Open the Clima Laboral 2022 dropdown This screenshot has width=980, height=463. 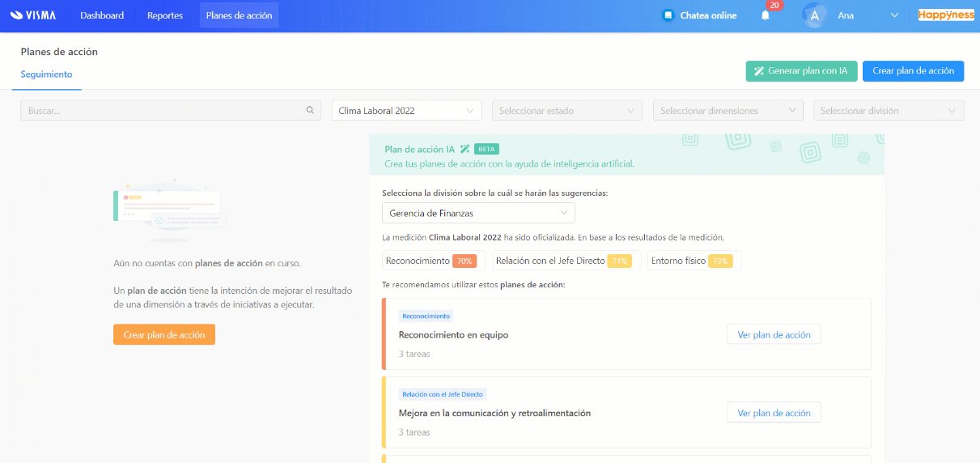pyautogui.click(x=407, y=111)
